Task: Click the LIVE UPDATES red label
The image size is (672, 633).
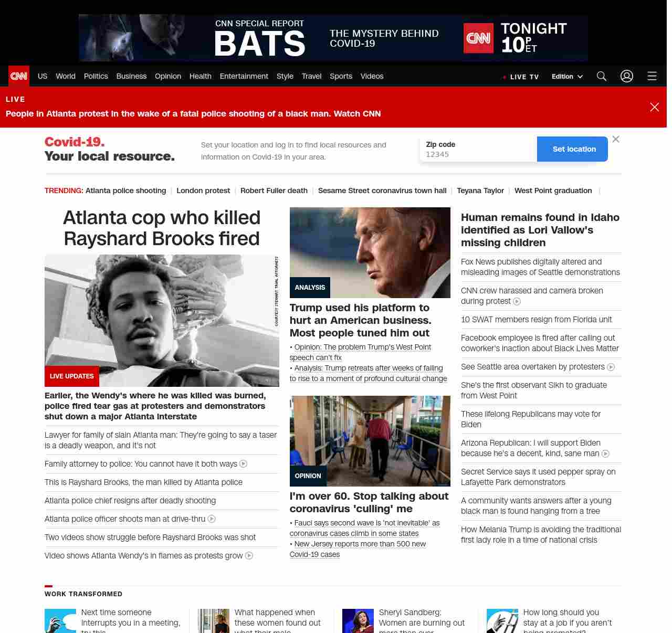Action: click(72, 376)
